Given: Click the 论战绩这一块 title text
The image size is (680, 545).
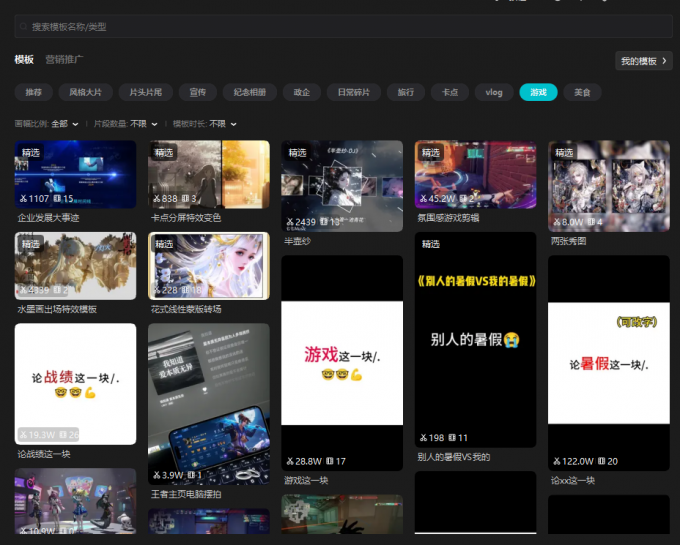Looking at the screenshot, I should coord(43,454).
